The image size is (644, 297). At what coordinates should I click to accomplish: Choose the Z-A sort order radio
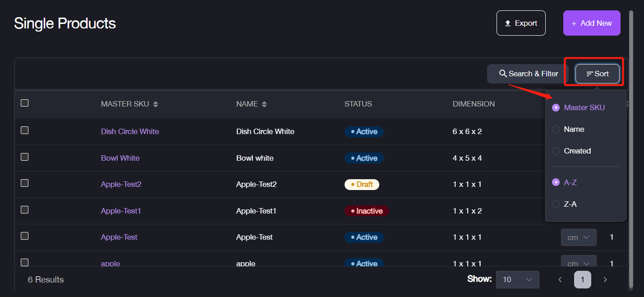click(x=556, y=204)
